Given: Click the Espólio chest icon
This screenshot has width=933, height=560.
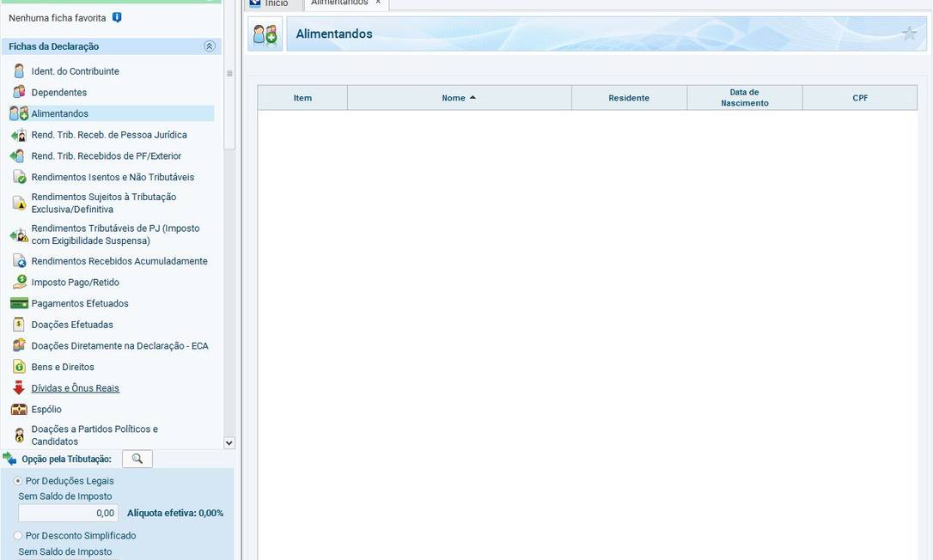Looking at the screenshot, I should tap(19, 410).
